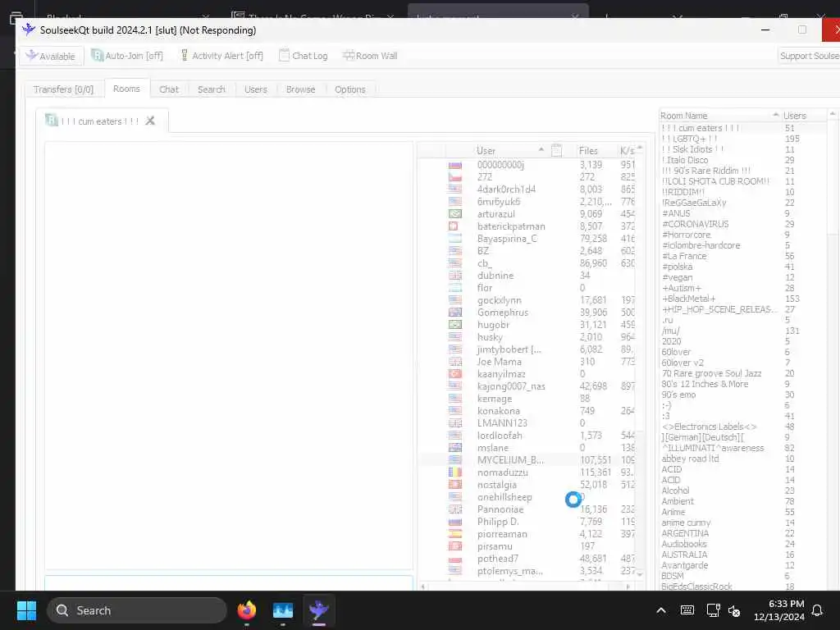This screenshot has width=840, height=630.
Task: Select user 000000000j in the list
Action: coord(500,164)
